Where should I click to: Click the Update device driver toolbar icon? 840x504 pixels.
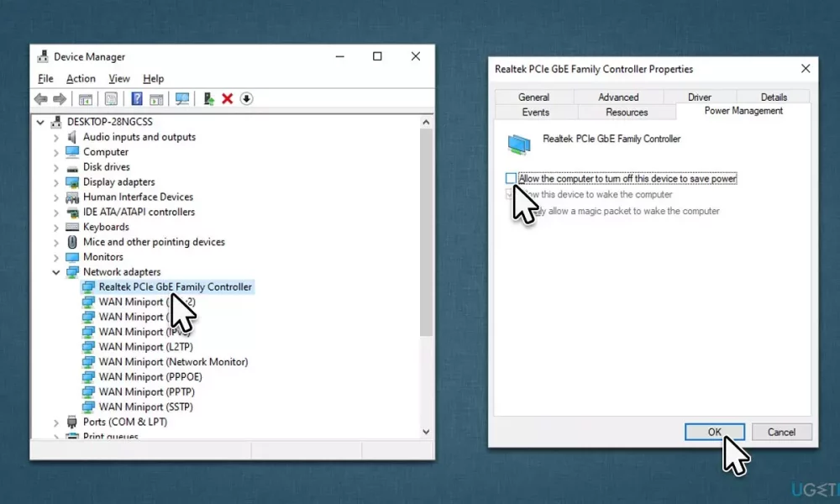click(x=208, y=98)
